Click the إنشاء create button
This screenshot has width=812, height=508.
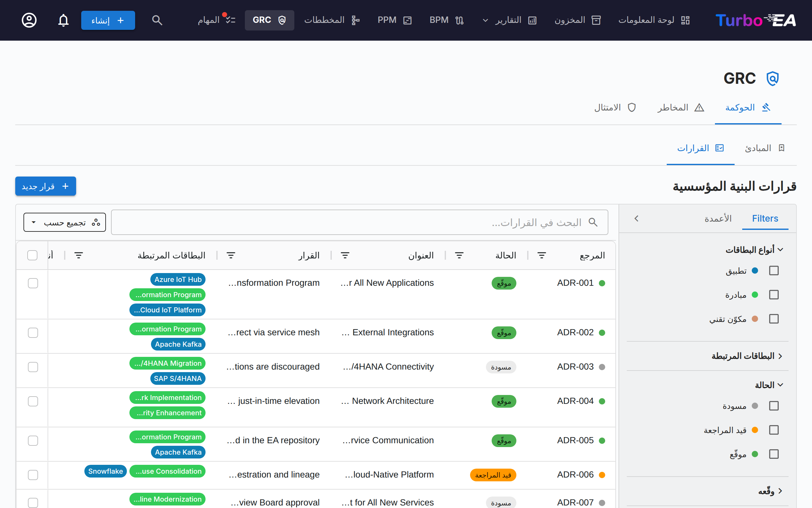(108, 20)
